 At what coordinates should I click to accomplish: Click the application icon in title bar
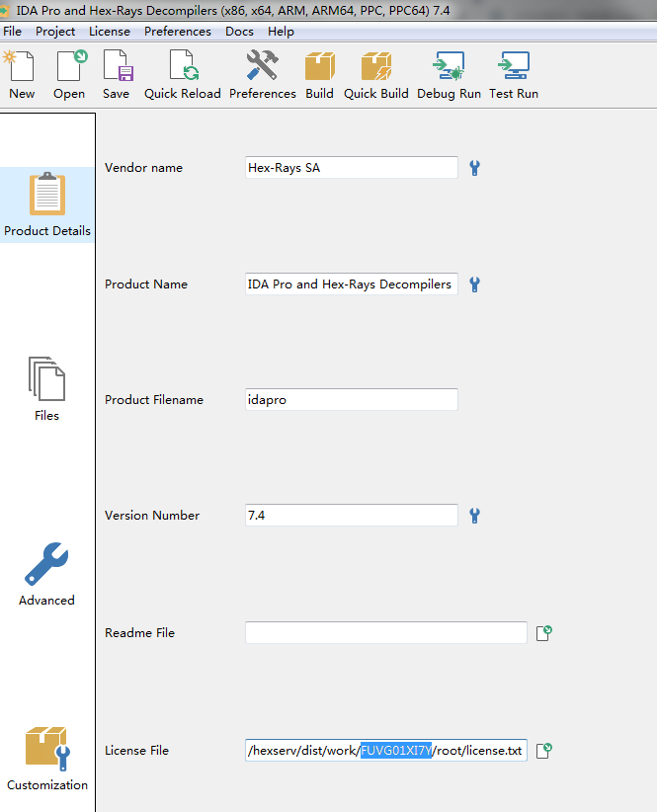(5, 10)
